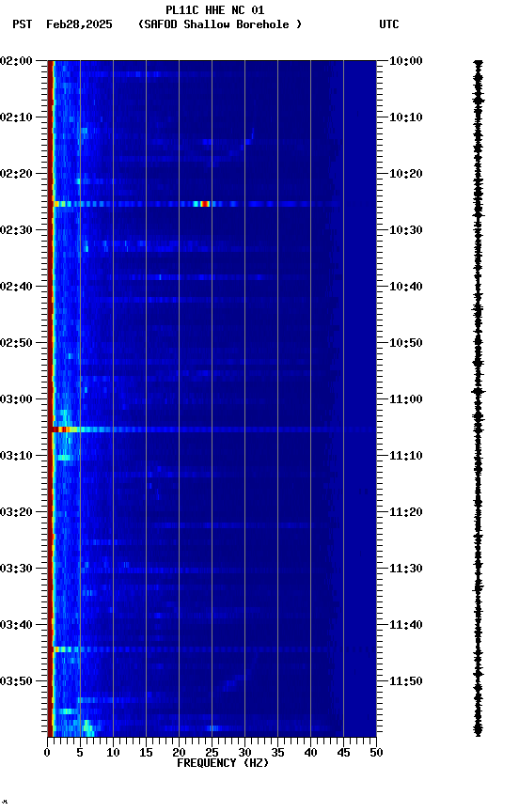Click the bright event band near 03:05 PST
Screen dimensions: 519x812
point(212,429)
